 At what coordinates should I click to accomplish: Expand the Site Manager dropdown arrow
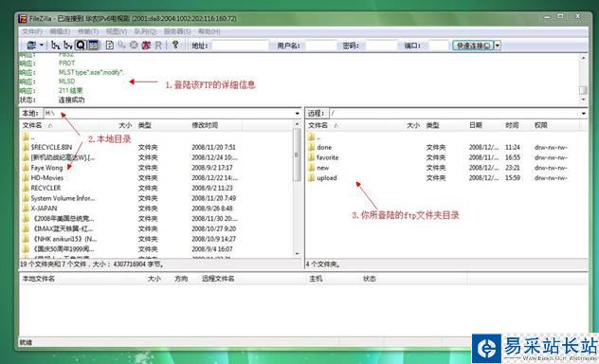pos(42,45)
